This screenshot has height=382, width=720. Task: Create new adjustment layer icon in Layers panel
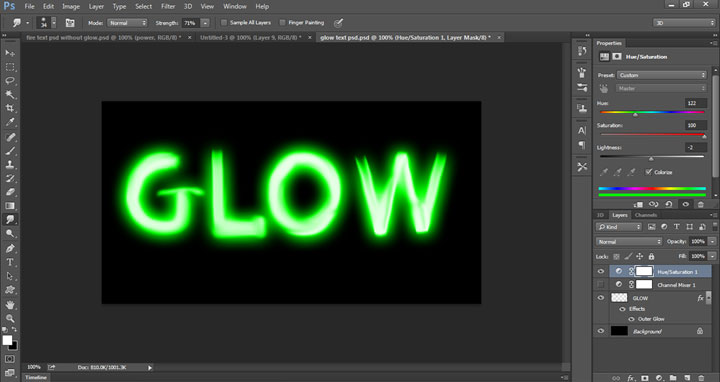pos(659,378)
